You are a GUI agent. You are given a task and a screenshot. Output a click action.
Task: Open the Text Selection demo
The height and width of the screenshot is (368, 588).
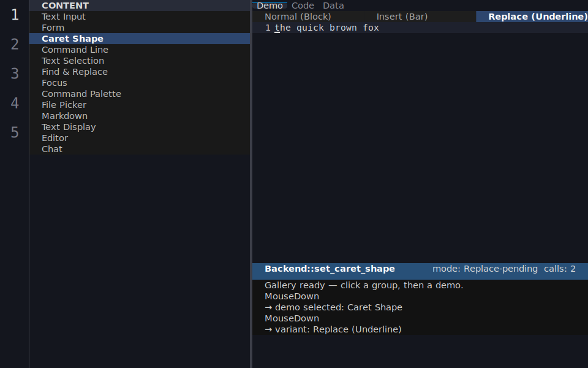point(140,61)
